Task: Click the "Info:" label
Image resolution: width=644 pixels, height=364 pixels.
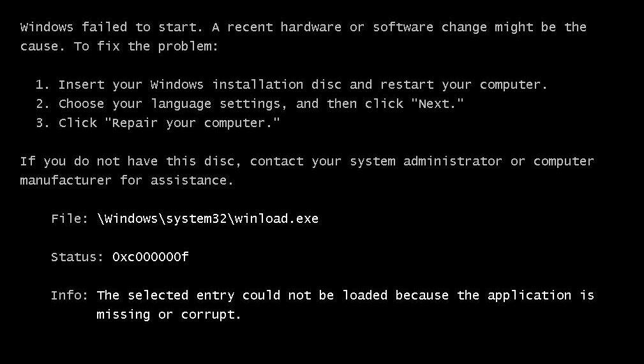Action: (x=70, y=296)
